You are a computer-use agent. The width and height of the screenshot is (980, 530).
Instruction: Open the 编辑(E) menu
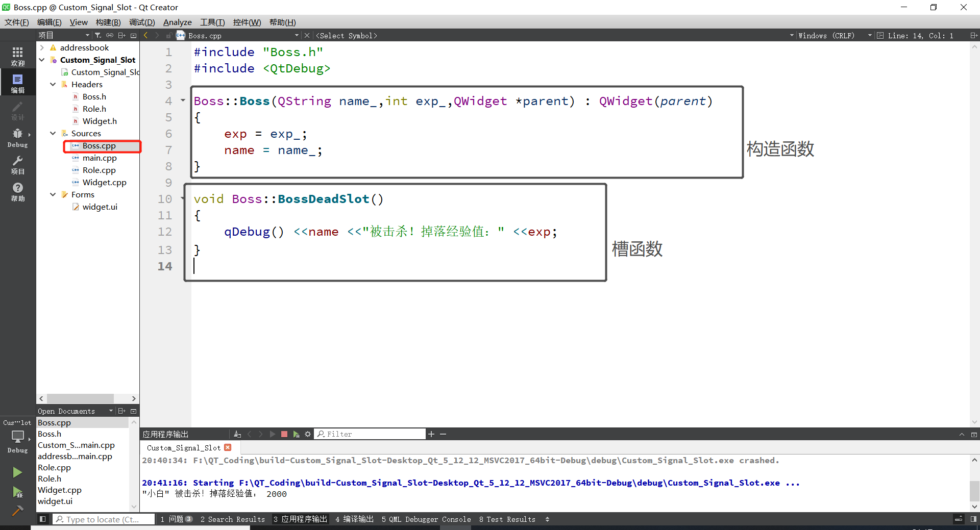[50, 22]
